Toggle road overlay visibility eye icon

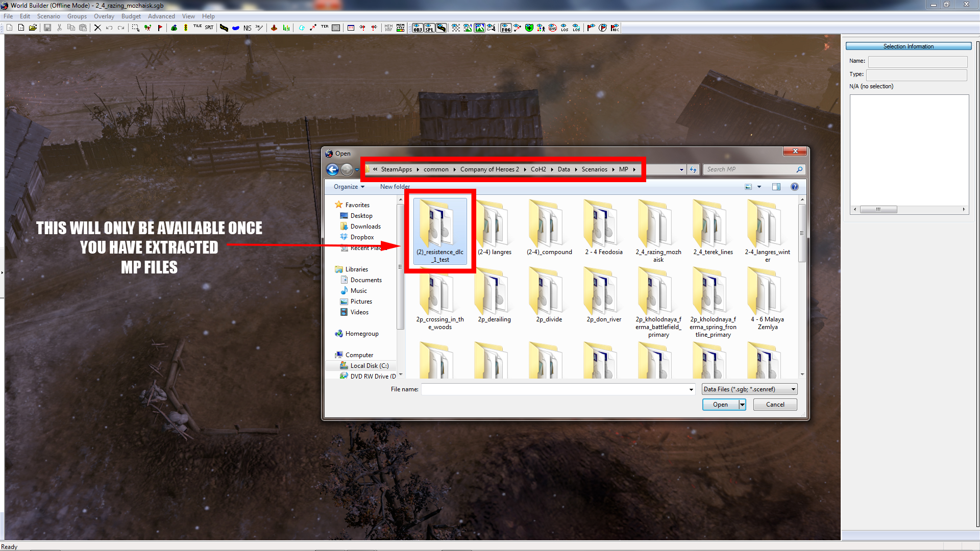[442, 28]
